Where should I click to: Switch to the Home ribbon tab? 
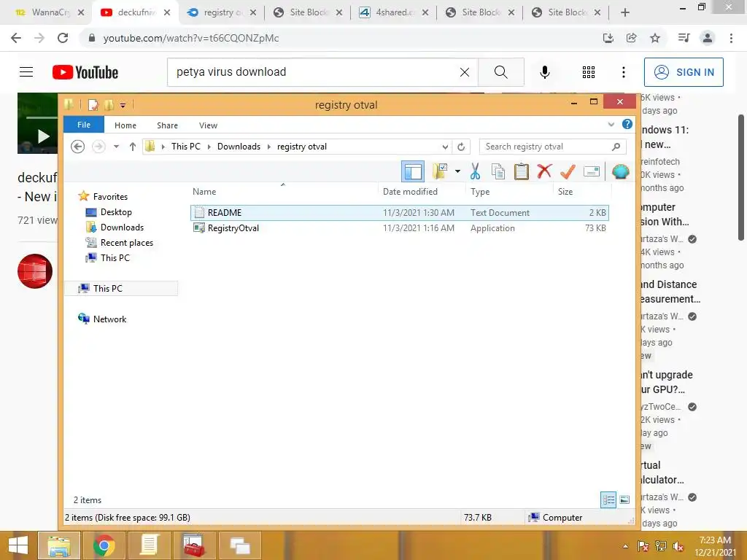point(125,125)
